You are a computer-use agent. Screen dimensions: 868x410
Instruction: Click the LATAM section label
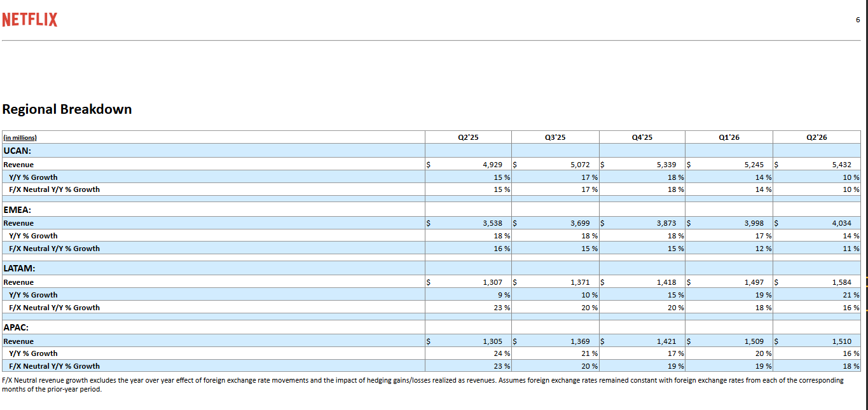[x=19, y=268]
